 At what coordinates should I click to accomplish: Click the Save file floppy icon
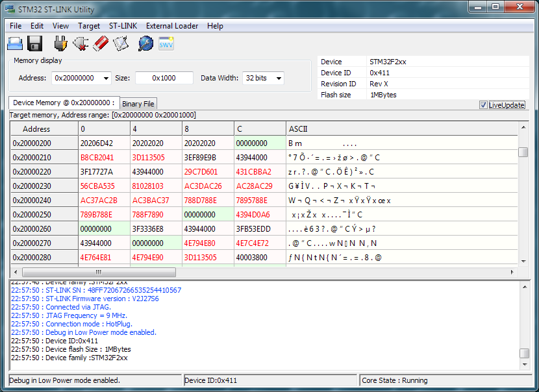point(34,43)
